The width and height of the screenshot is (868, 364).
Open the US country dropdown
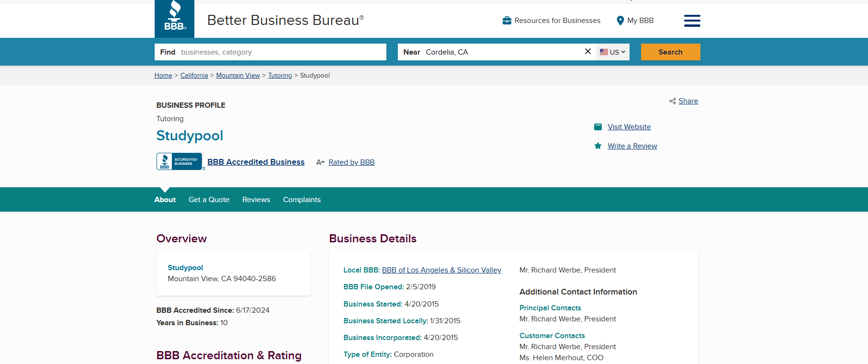(x=612, y=52)
